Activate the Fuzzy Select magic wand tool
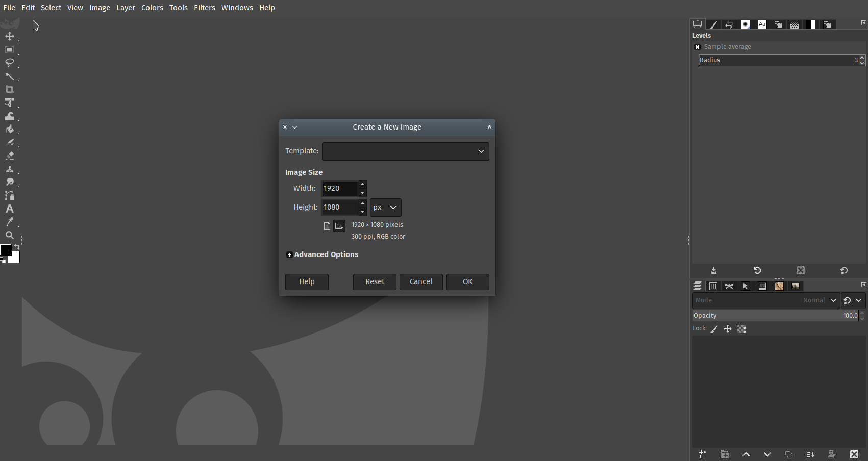 click(10, 76)
